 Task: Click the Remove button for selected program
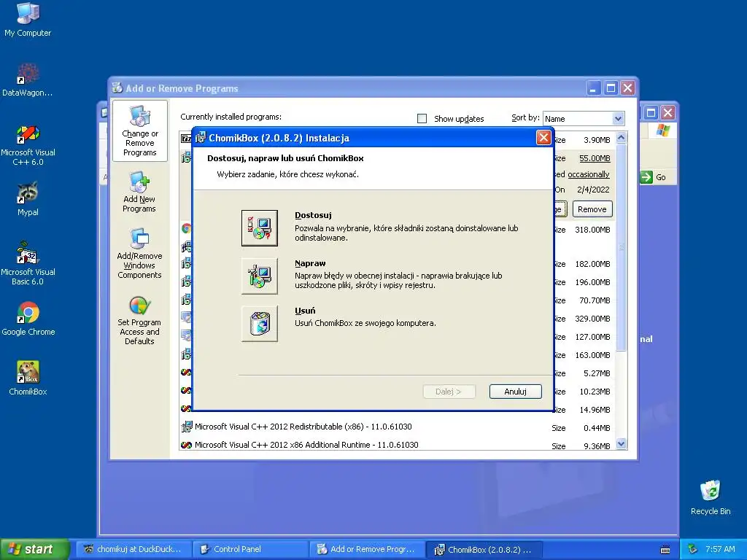pyautogui.click(x=592, y=209)
